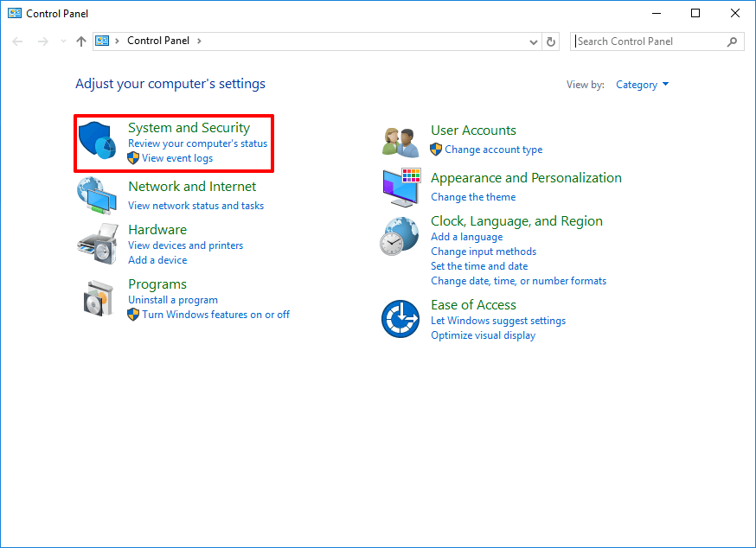Viewport: 756px width, 548px height.
Task: Open the Ease of Access icon
Action: pyautogui.click(x=400, y=319)
